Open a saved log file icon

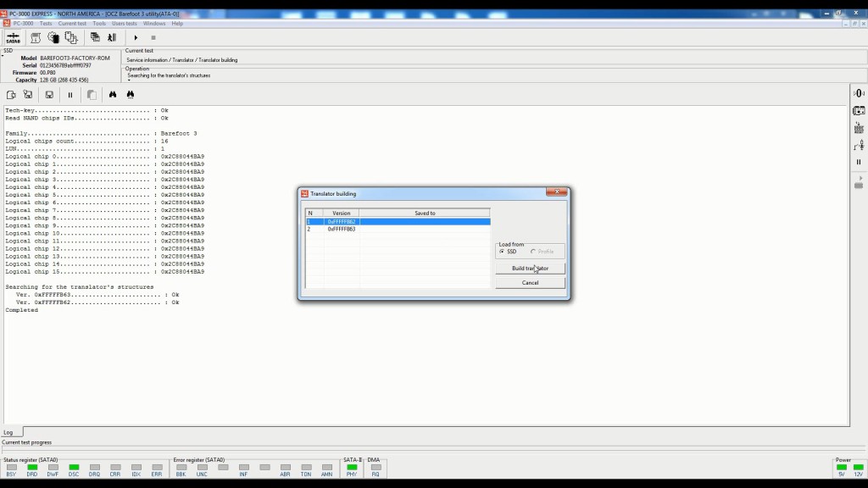tap(11, 94)
